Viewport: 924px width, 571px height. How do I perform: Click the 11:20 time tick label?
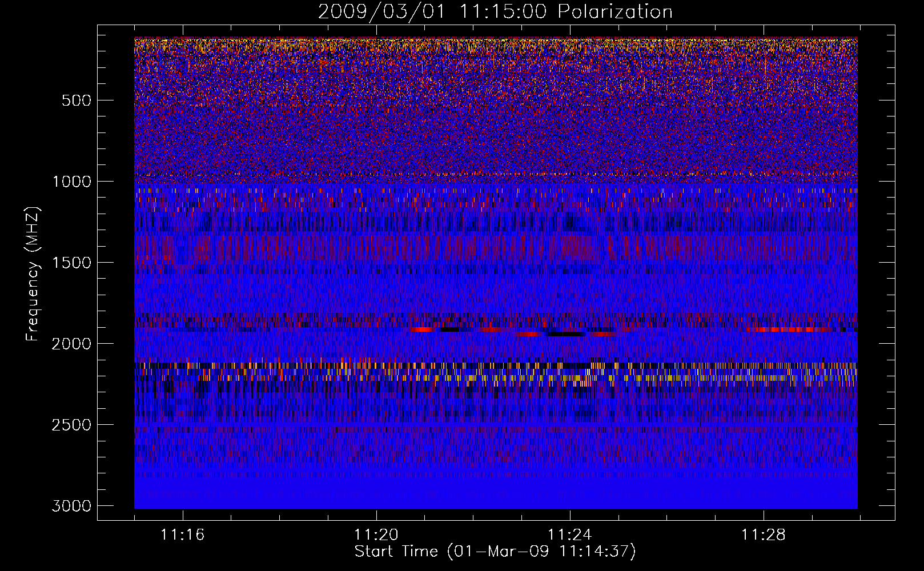[376, 535]
